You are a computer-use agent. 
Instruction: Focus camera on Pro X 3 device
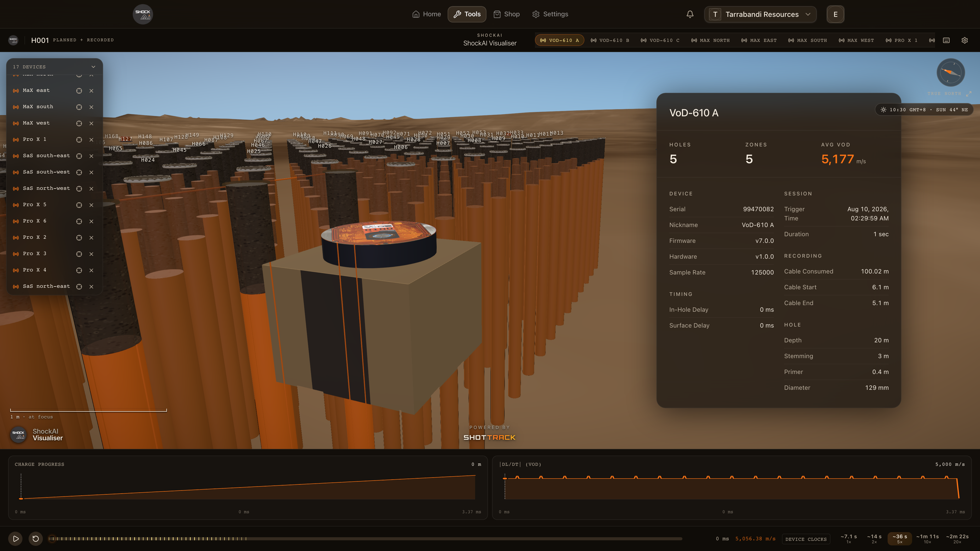click(x=79, y=254)
